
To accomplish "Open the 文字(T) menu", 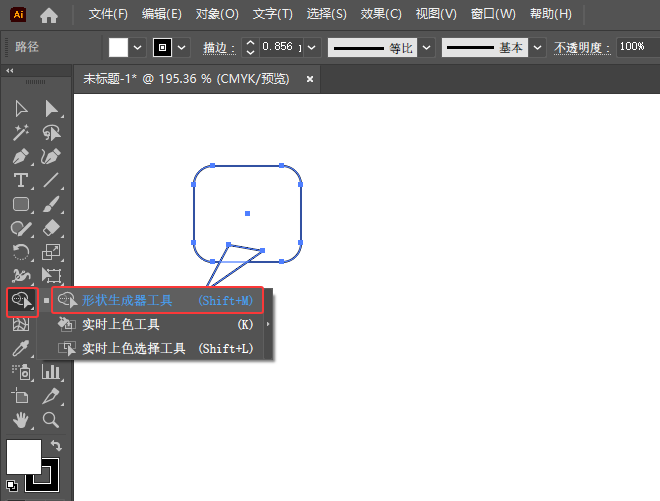I will [x=273, y=14].
